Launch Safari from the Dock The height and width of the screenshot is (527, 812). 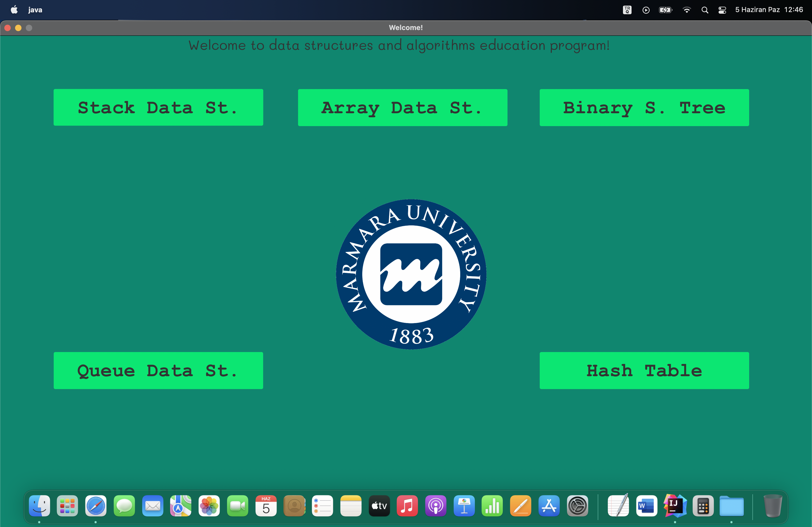click(x=96, y=506)
